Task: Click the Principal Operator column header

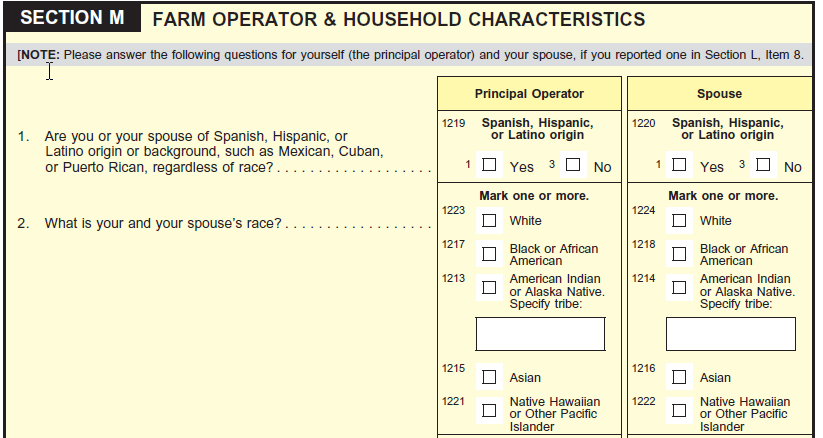Action: (x=529, y=94)
